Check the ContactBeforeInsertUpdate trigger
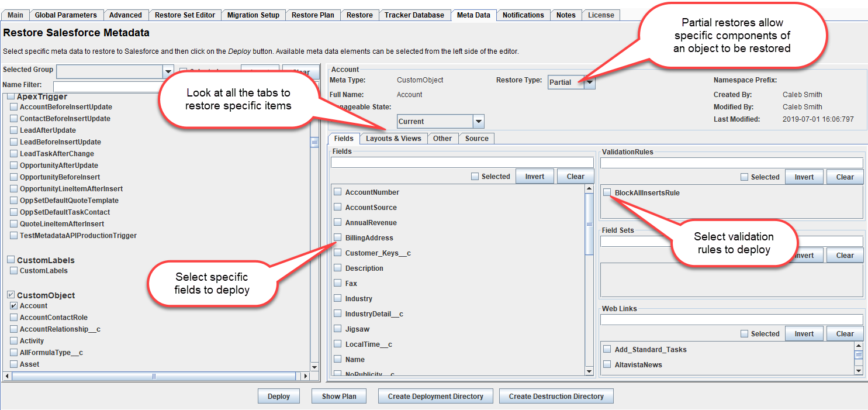Image resolution: width=868 pixels, height=410 pixels. click(14, 119)
